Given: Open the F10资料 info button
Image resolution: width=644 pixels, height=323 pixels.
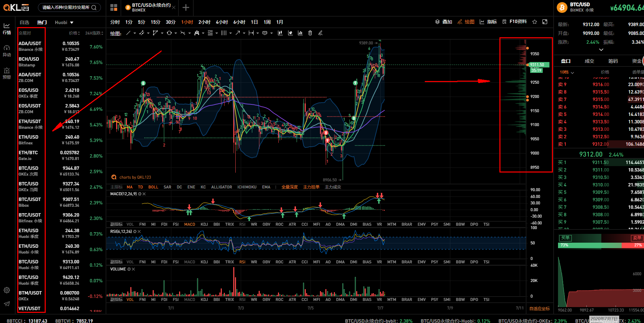Looking at the screenshot, I should click(515, 22).
